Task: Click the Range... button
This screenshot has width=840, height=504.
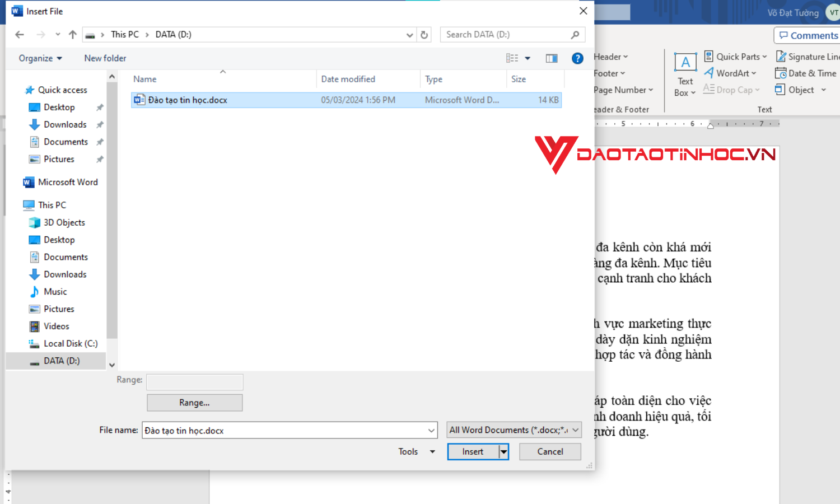Action: (194, 402)
